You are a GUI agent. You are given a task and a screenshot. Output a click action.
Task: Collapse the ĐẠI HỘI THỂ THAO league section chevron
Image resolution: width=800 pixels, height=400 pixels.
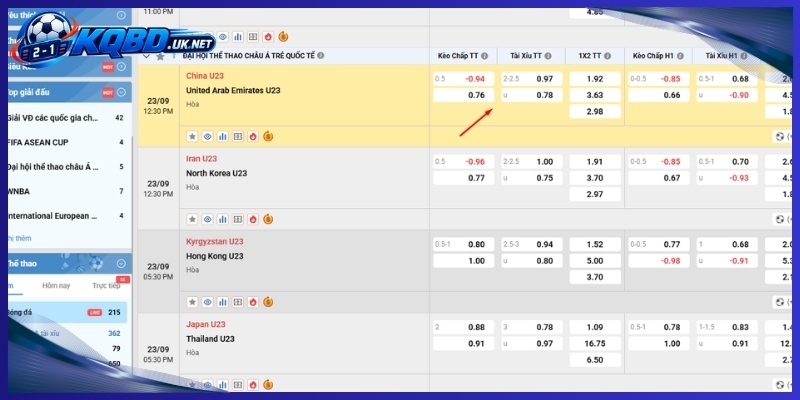coord(146,56)
